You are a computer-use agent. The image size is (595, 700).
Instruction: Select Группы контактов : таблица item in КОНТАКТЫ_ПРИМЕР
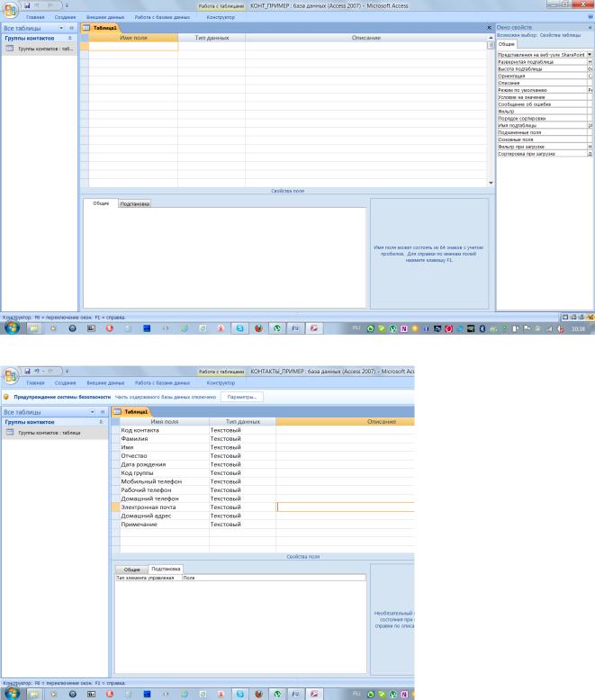[x=55, y=433]
